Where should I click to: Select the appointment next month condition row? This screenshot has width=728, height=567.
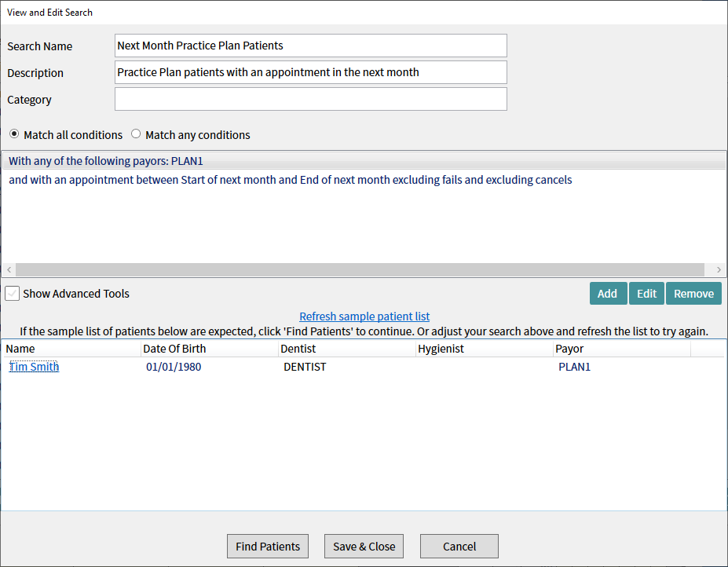coord(364,180)
